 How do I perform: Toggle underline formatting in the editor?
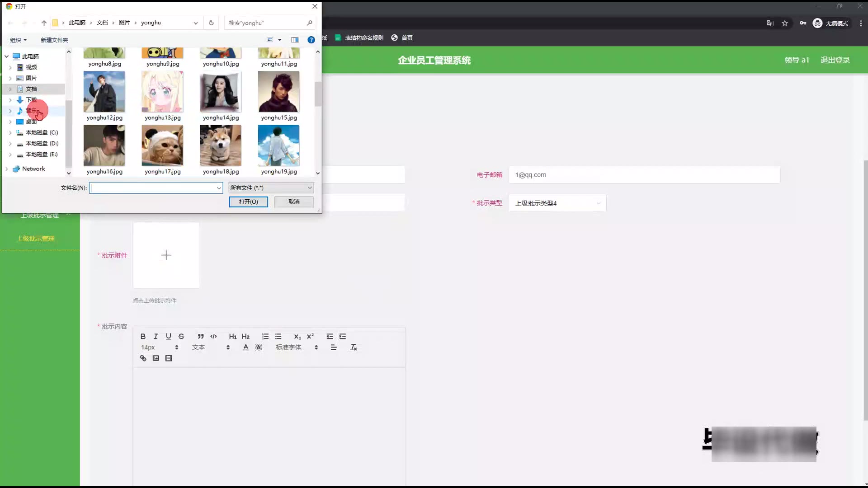pos(168,336)
